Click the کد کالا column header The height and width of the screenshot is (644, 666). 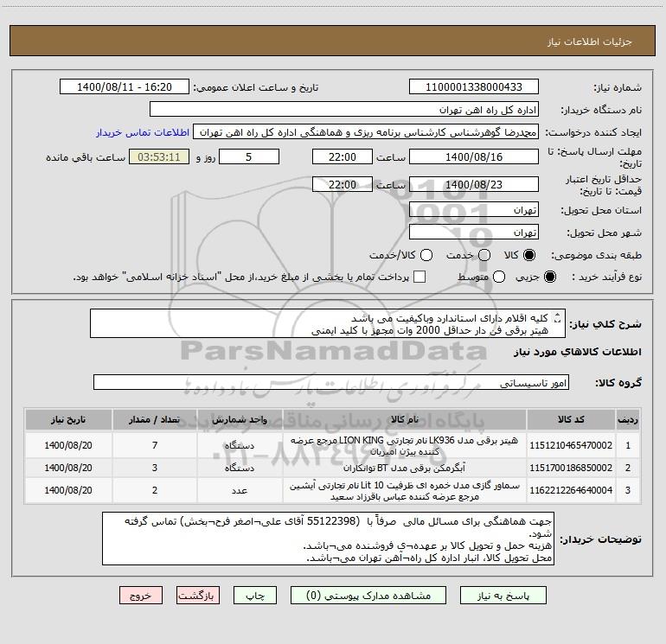tap(571, 419)
